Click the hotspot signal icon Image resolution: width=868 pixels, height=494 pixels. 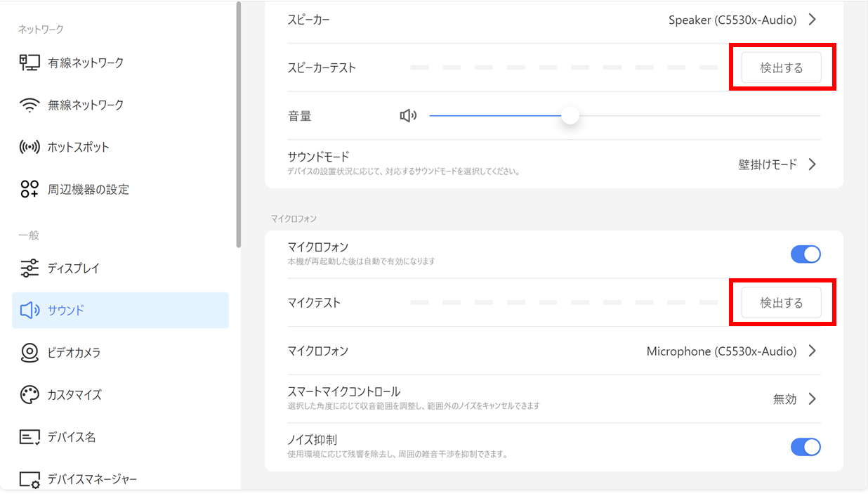tap(29, 148)
